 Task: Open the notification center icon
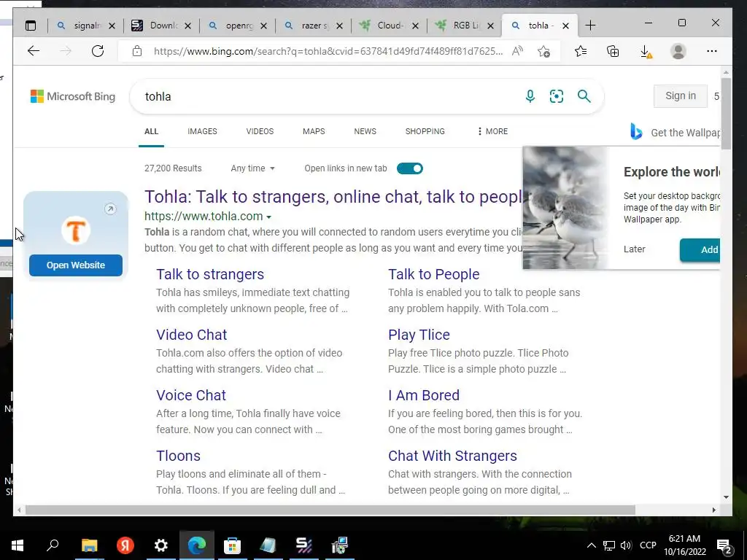(724, 547)
